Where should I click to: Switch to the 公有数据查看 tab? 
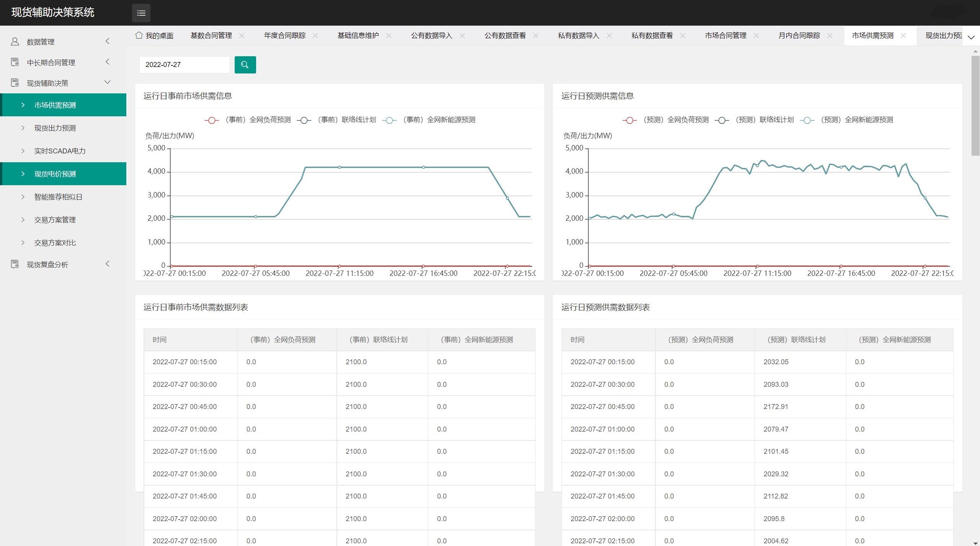[x=505, y=36]
